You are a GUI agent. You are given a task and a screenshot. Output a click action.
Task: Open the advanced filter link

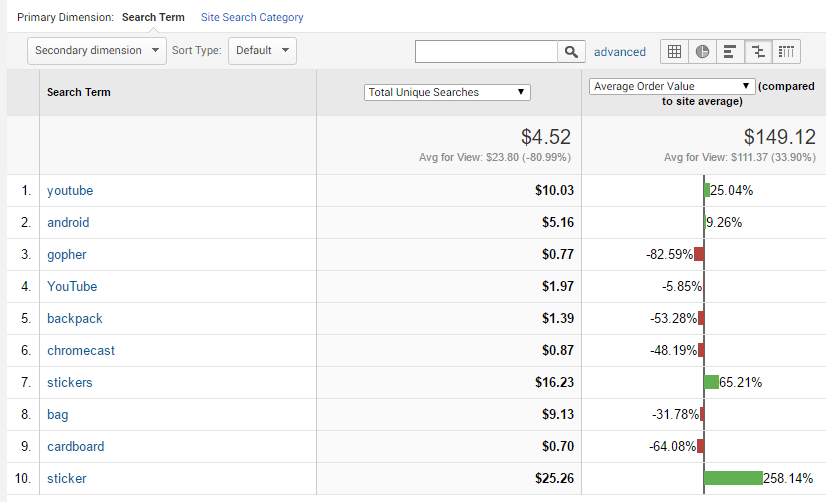coord(620,52)
